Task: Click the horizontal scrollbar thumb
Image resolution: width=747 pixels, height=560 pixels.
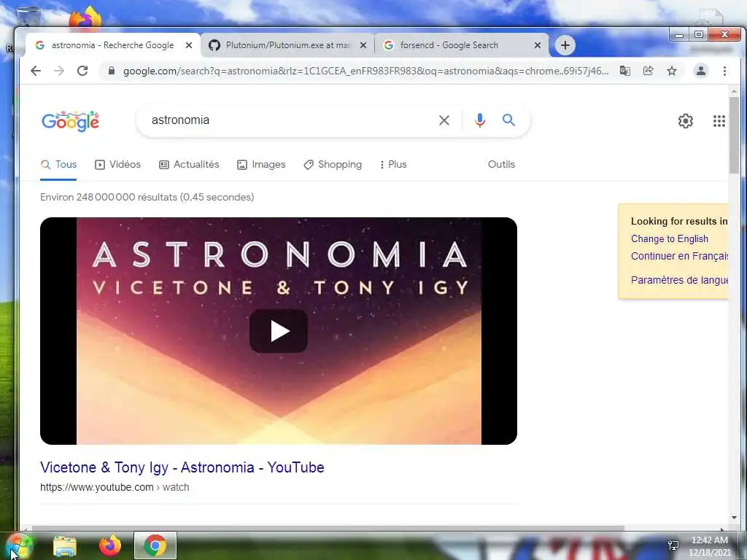Action: (x=328, y=528)
